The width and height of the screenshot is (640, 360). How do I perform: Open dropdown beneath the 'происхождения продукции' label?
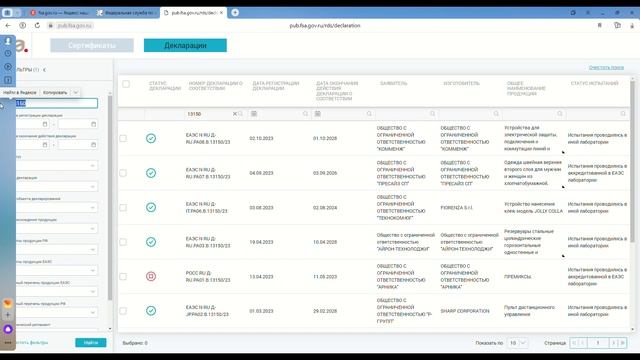[57, 229]
